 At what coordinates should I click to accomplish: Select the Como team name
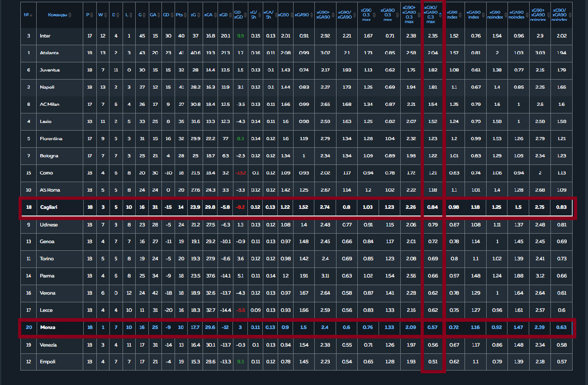pyautogui.click(x=46, y=173)
